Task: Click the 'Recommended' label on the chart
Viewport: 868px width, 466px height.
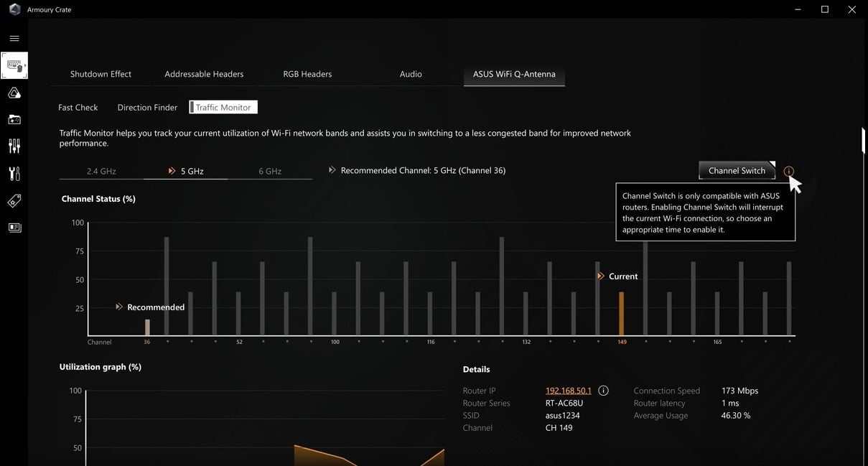Action: point(156,307)
